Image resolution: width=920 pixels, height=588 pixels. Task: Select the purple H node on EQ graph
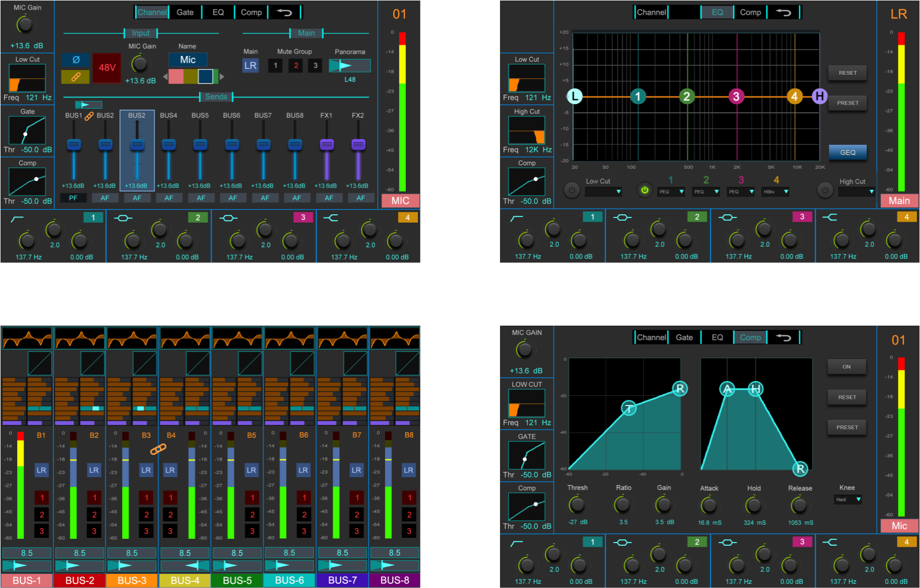tap(819, 96)
